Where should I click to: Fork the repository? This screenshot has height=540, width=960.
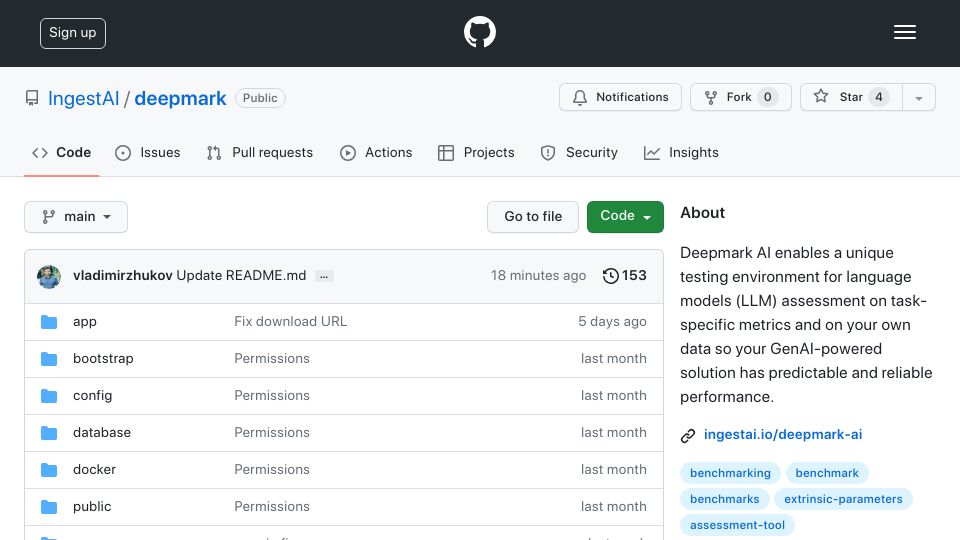[741, 97]
